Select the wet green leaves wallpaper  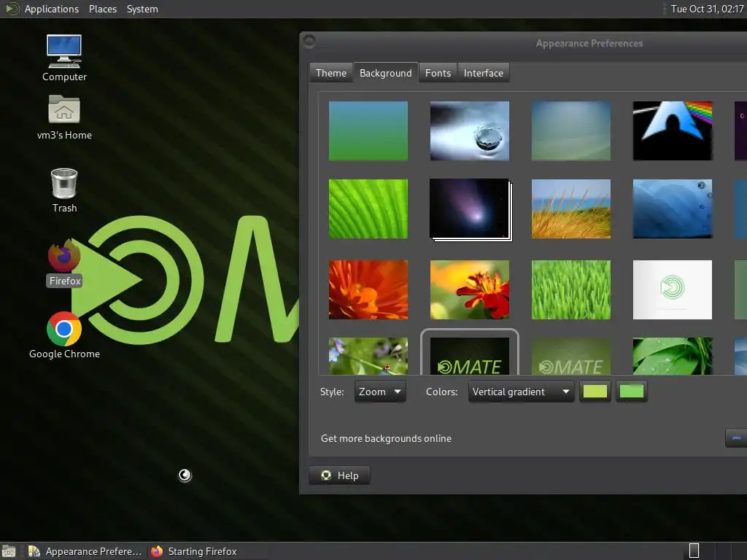[672, 356]
